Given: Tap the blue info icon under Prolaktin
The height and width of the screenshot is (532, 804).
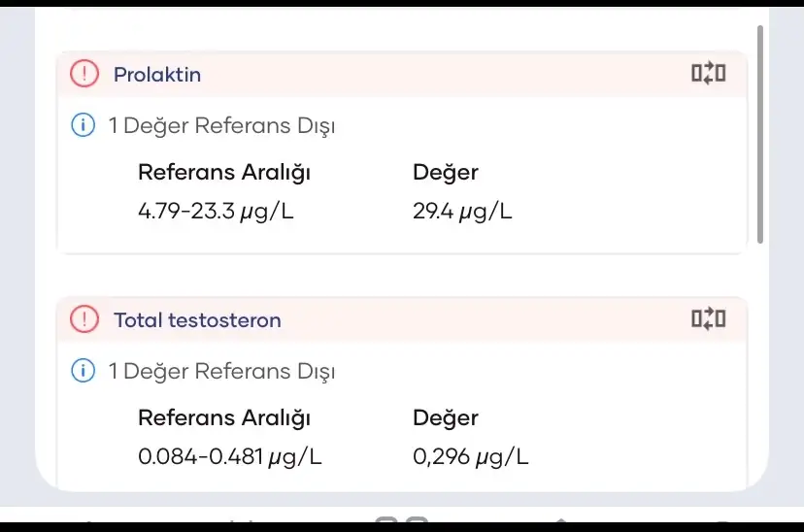Looking at the screenshot, I should [84, 125].
